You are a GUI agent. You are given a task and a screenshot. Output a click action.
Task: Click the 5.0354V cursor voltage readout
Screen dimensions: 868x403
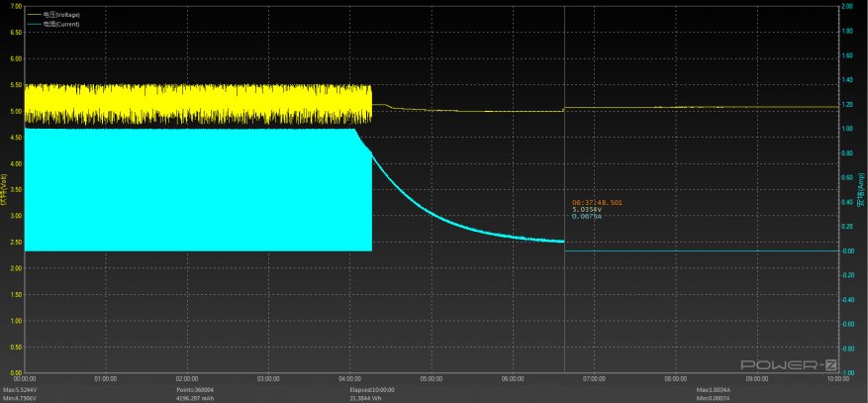587,209
